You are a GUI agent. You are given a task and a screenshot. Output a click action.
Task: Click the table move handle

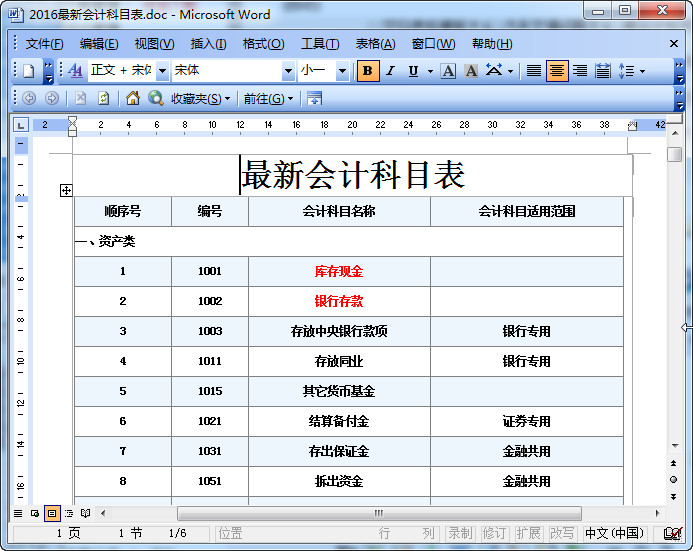click(x=66, y=190)
